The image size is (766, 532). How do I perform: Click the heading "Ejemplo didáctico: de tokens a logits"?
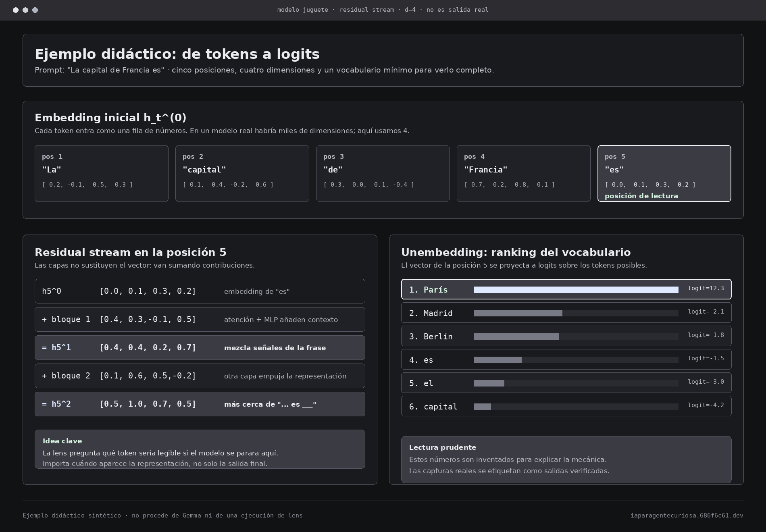177,54
